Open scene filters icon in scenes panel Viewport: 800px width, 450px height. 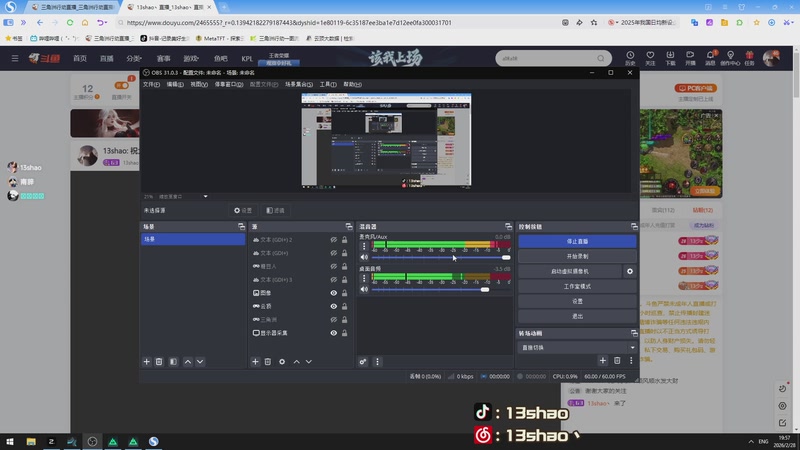click(x=173, y=362)
